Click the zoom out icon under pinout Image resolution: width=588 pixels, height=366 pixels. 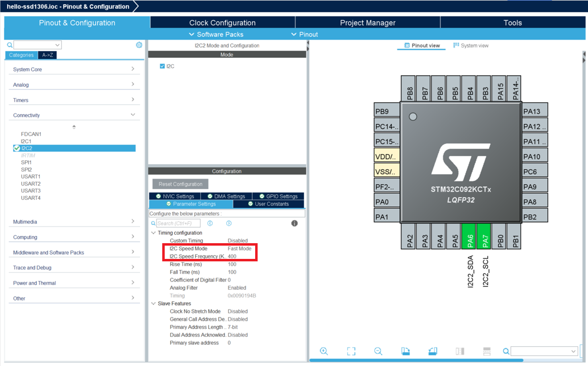pyautogui.click(x=378, y=351)
